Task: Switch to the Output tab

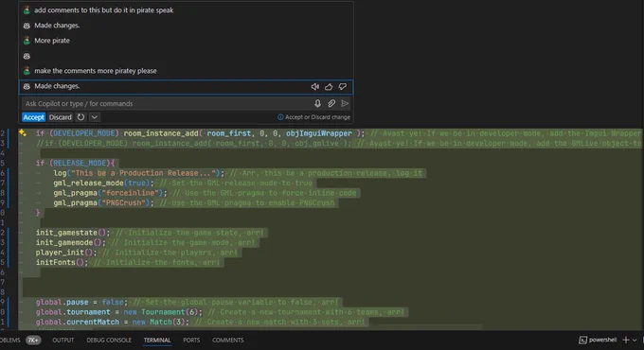Action: pyautogui.click(x=63, y=341)
